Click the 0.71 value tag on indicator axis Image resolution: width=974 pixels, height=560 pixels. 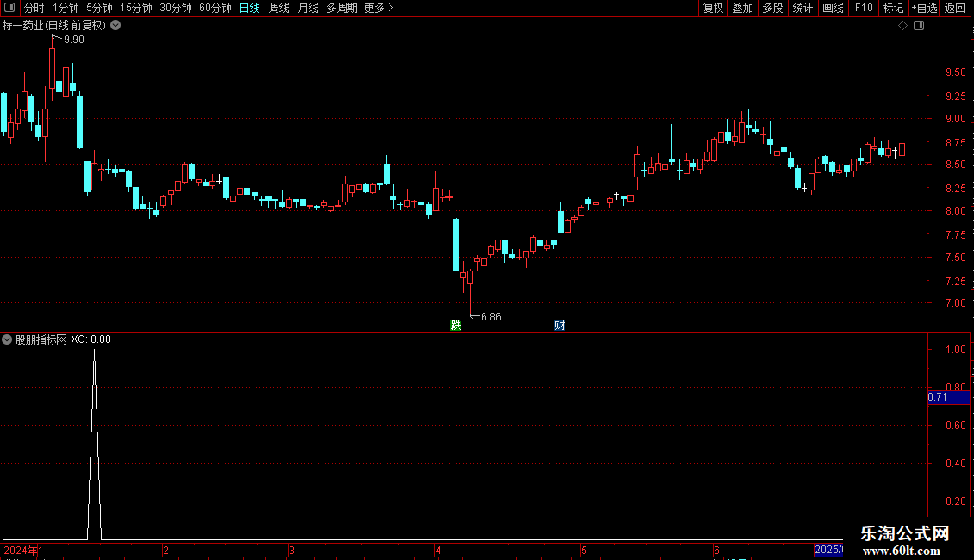(948, 397)
